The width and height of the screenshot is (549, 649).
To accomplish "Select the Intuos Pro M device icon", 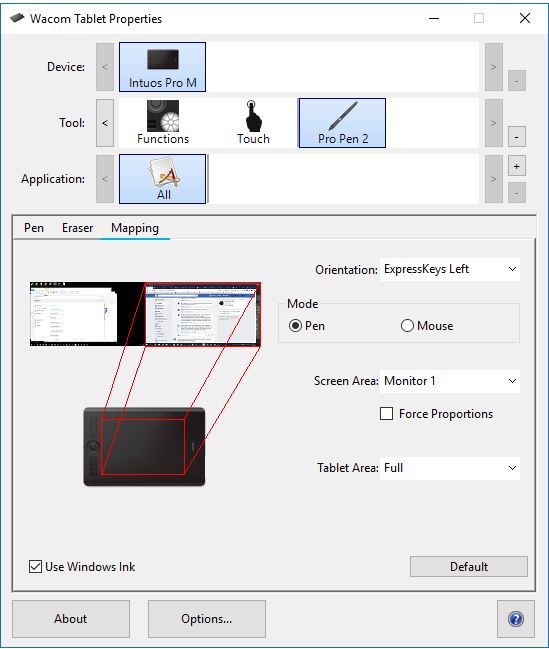I will click(x=162, y=67).
